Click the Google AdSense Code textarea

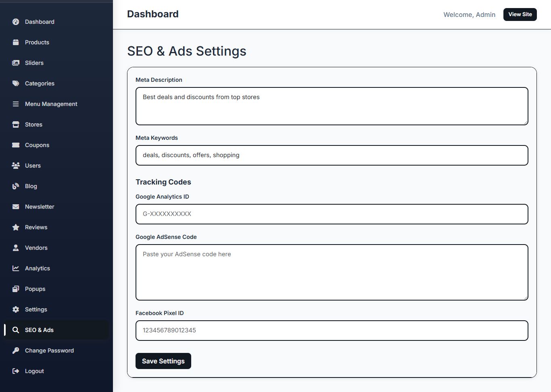332,272
